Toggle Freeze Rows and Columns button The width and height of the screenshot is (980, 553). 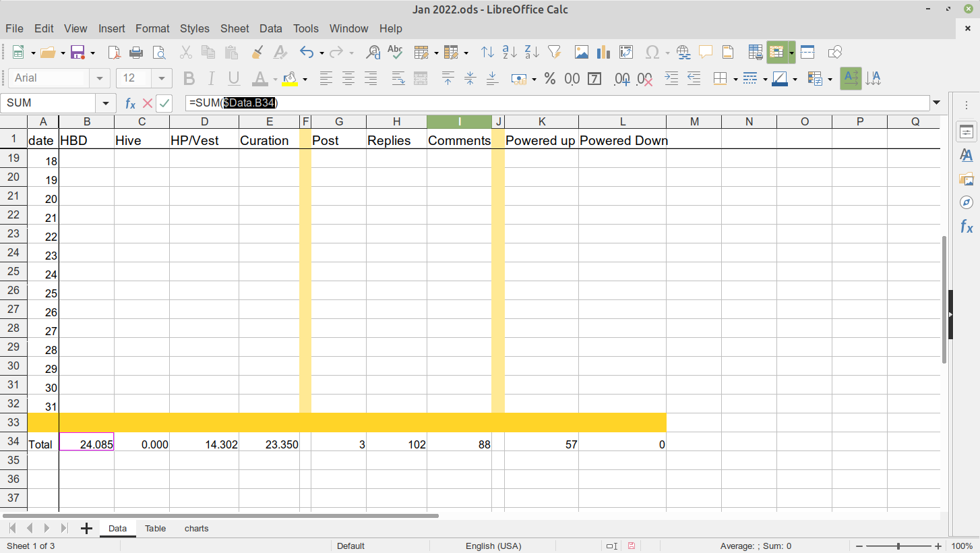pyautogui.click(x=777, y=53)
